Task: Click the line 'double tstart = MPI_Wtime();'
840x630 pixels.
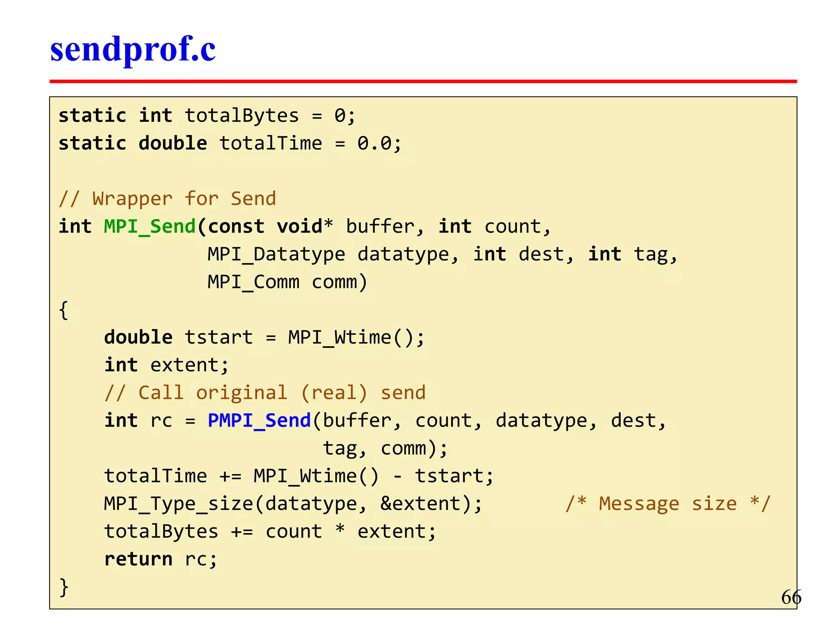Action: [265, 338]
